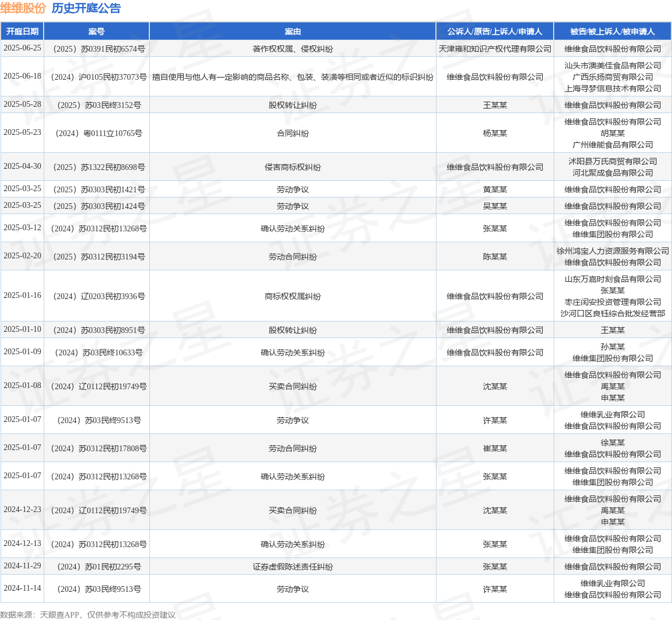672x620 pixels.
Task: Select case number (2024)苏03民终10633号
Action: [x=97, y=352]
